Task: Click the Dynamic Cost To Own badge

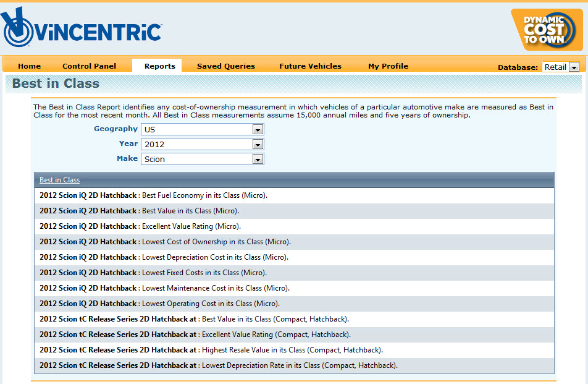Action: (547, 30)
